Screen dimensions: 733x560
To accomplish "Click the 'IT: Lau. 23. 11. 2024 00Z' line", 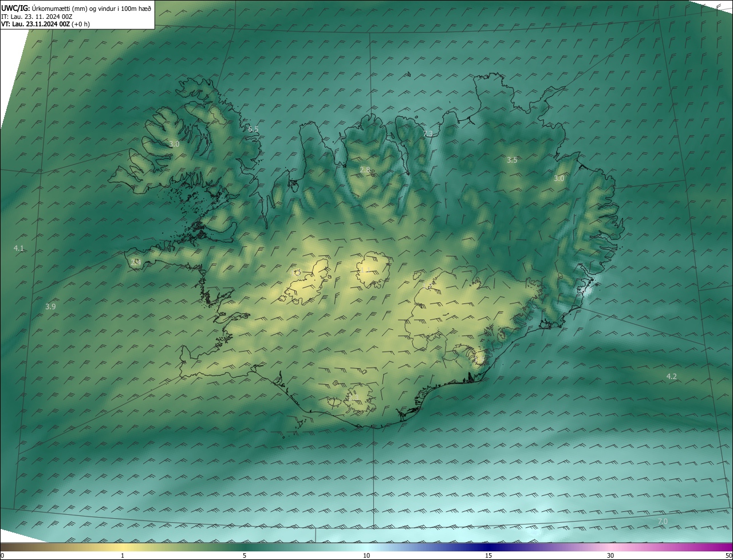I will pyautogui.click(x=37, y=17).
